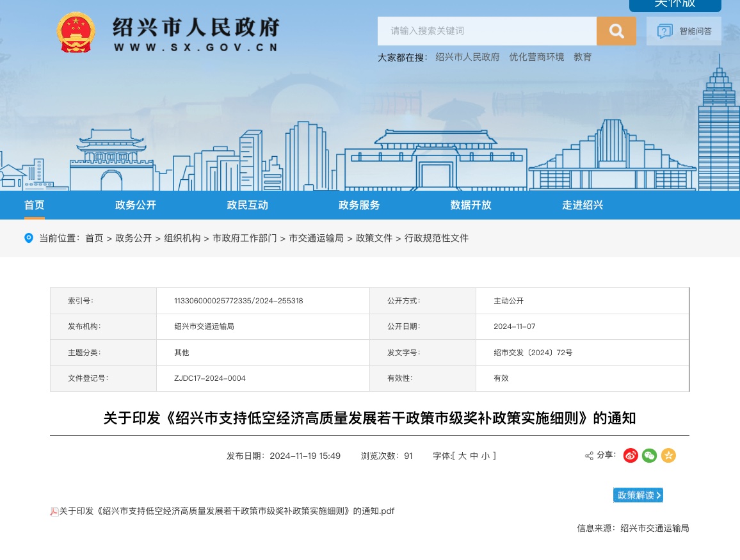Click the 优化营商环境 popular search link

[x=536, y=57]
